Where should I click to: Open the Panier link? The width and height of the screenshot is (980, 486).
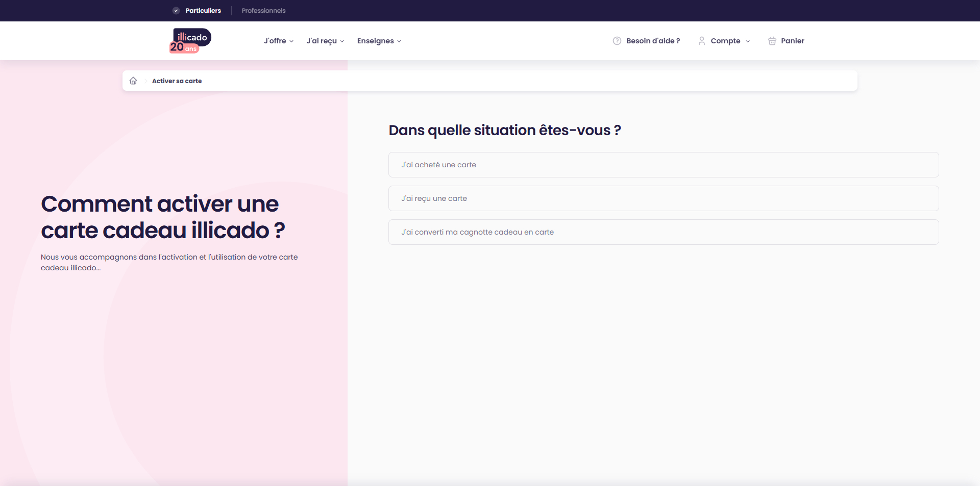click(792, 41)
